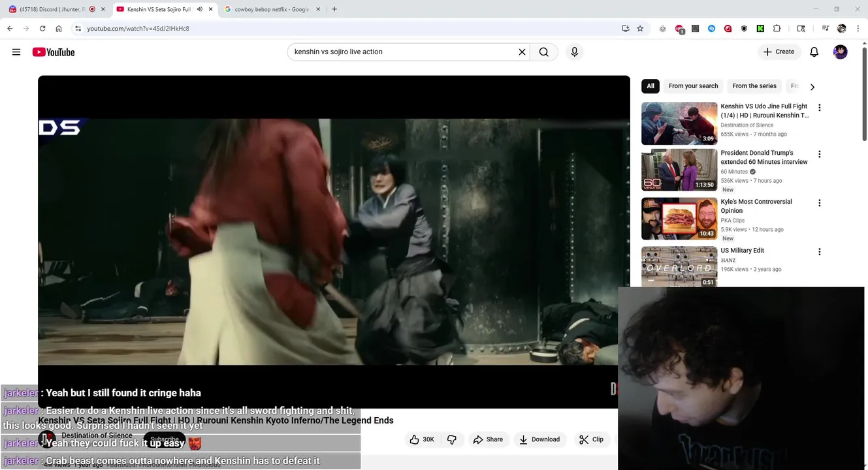Image resolution: width=868 pixels, height=470 pixels.
Task: Open Kenshin VS Udo Jine thumbnail
Action: tap(679, 123)
